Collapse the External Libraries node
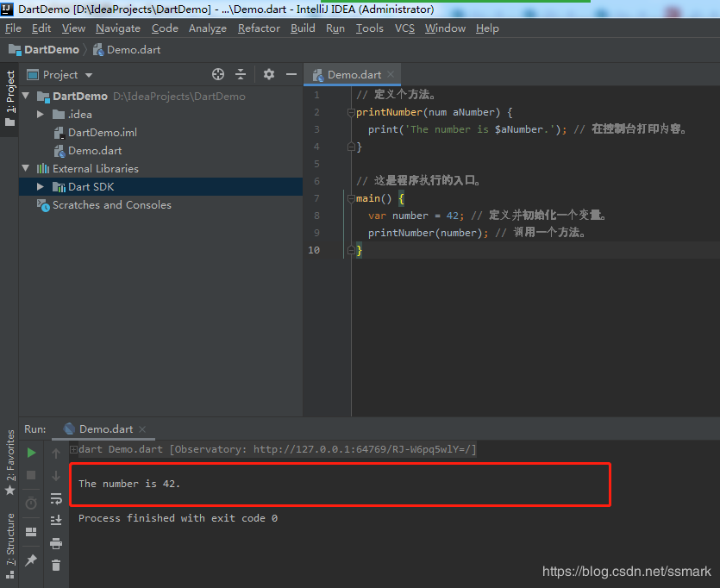Viewport: 720px width, 588px height. (x=26, y=168)
